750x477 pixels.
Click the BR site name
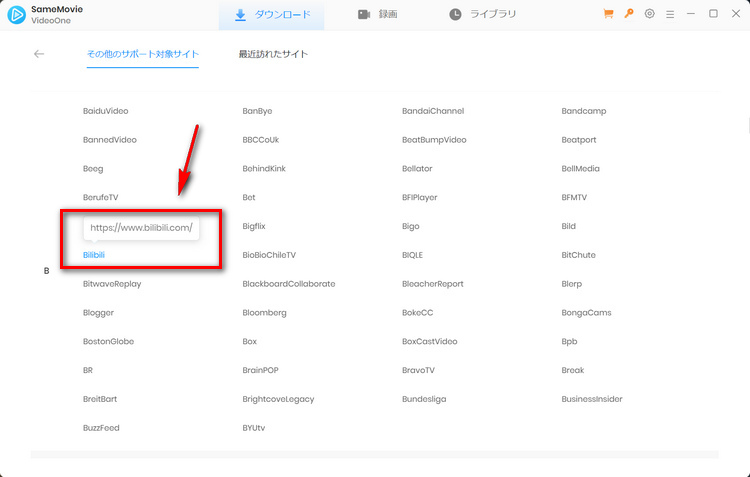click(88, 370)
